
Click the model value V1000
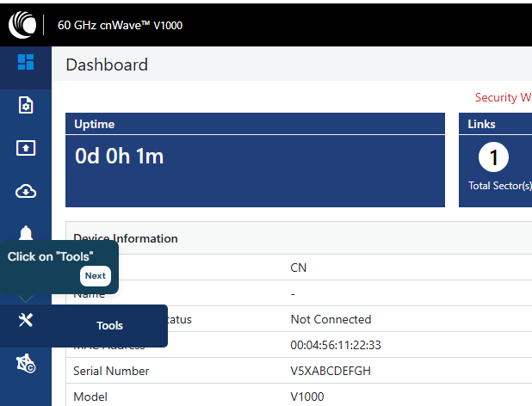point(307,397)
